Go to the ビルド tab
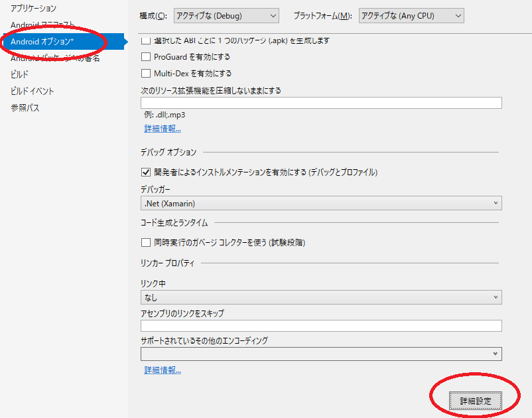 tap(19, 74)
